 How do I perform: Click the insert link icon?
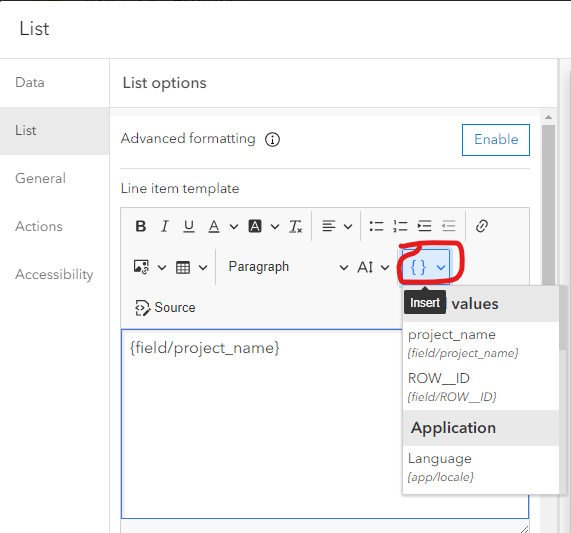[482, 226]
